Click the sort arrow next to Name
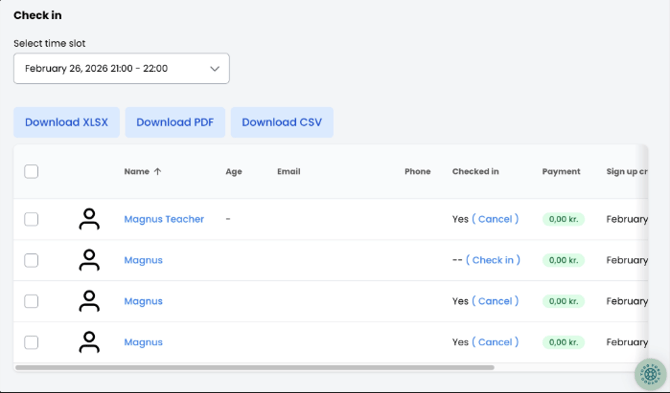Image resolution: width=670 pixels, height=393 pixels. tap(157, 171)
